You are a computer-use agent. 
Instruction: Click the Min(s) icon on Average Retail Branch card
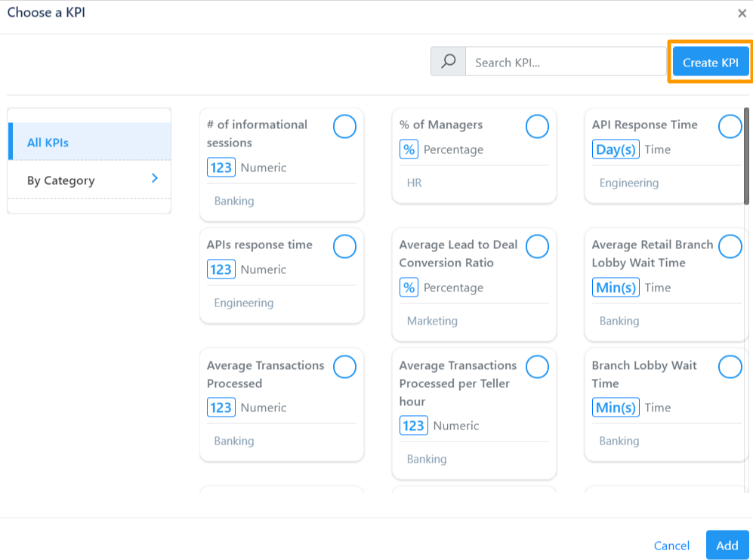616,288
